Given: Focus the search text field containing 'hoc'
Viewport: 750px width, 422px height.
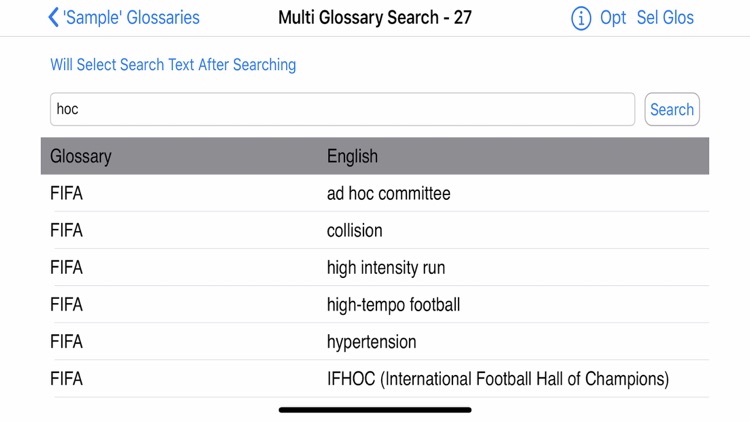Looking at the screenshot, I should pyautogui.click(x=342, y=109).
